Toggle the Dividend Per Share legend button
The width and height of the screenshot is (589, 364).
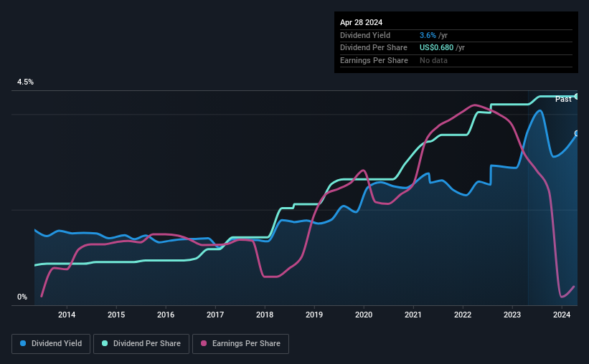pyautogui.click(x=141, y=344)
